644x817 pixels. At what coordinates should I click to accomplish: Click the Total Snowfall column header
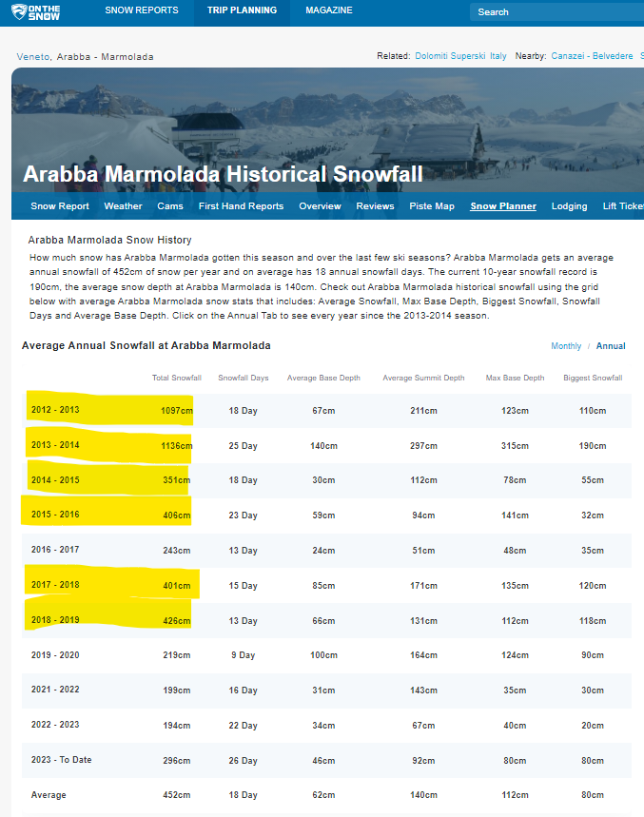pyautogui.click(x=177, y=378)
